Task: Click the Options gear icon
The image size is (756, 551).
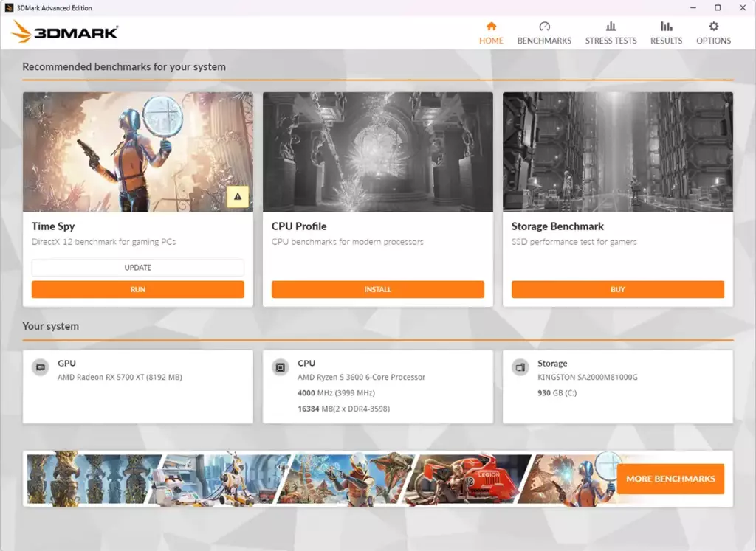Action: pyautogui.click(x=714, y=26)
